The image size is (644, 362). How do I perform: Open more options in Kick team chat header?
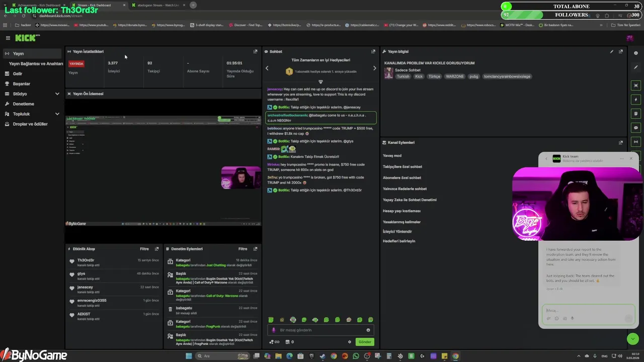click(622, 159)
